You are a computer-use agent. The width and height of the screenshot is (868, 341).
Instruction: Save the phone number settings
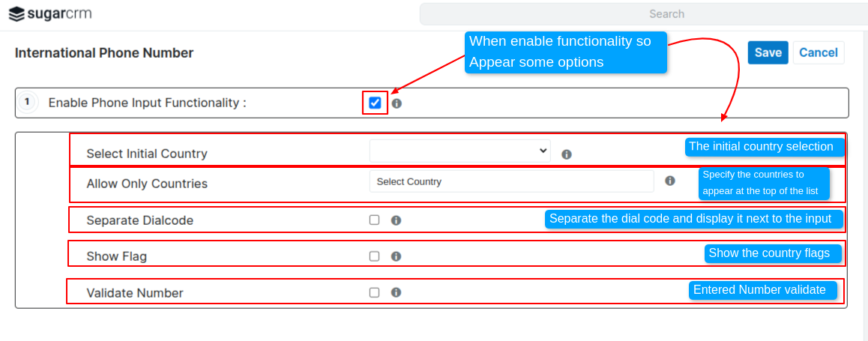coord(768,52)
